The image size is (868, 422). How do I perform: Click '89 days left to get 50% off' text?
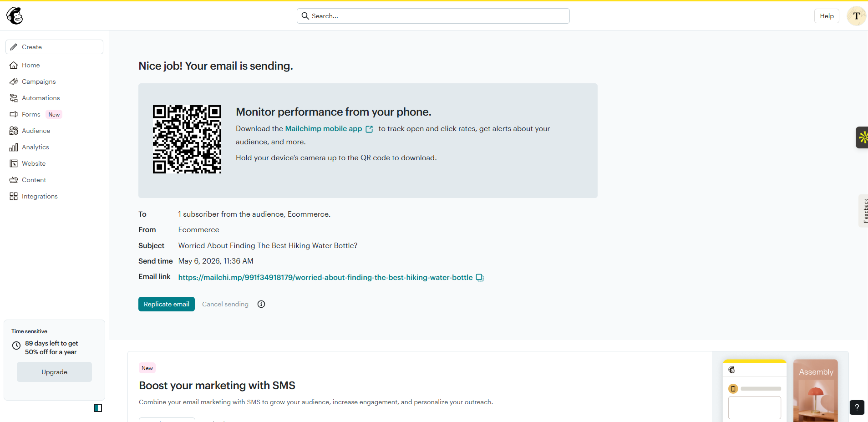tap(51, 348)
